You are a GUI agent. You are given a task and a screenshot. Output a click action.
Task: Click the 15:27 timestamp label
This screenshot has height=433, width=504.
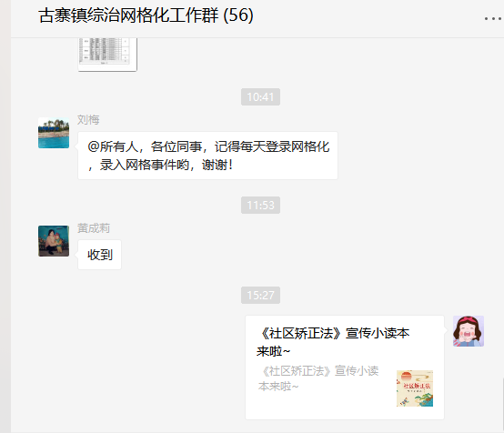click(261, 295)
